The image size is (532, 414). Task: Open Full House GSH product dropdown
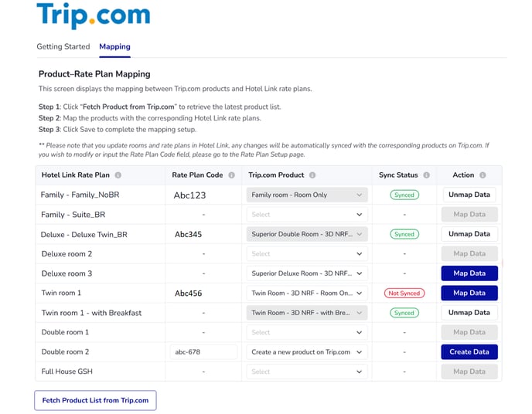pos(307,372)
